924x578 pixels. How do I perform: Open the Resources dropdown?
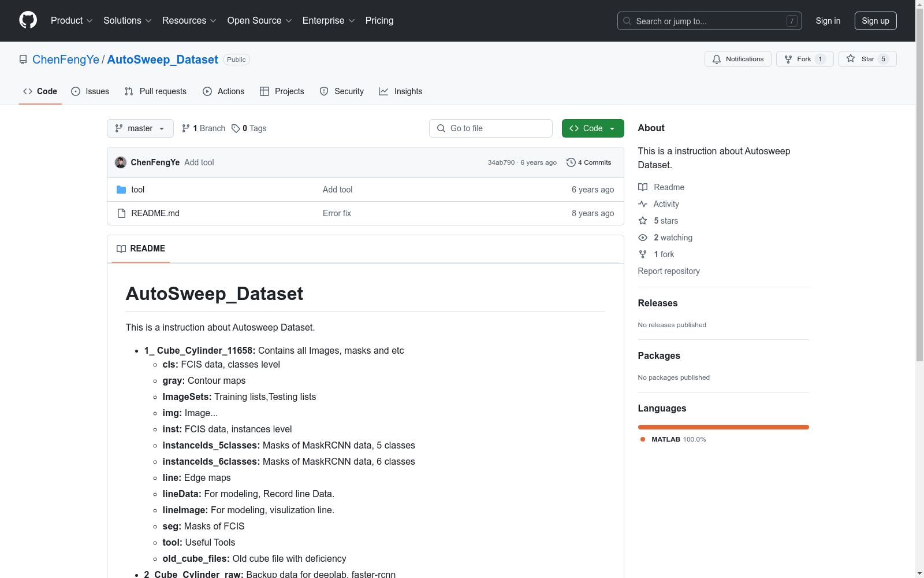coord(189,21)
